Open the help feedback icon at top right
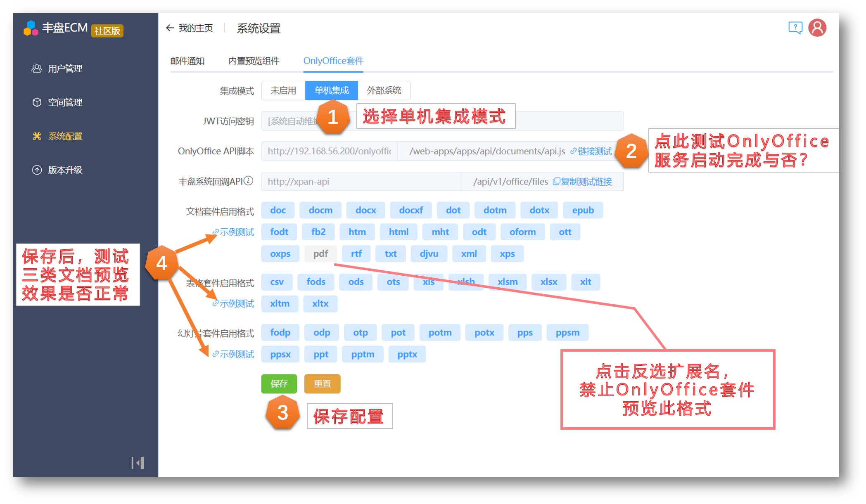This screenshot has height=504, width=866. click(x=795, y=28)
